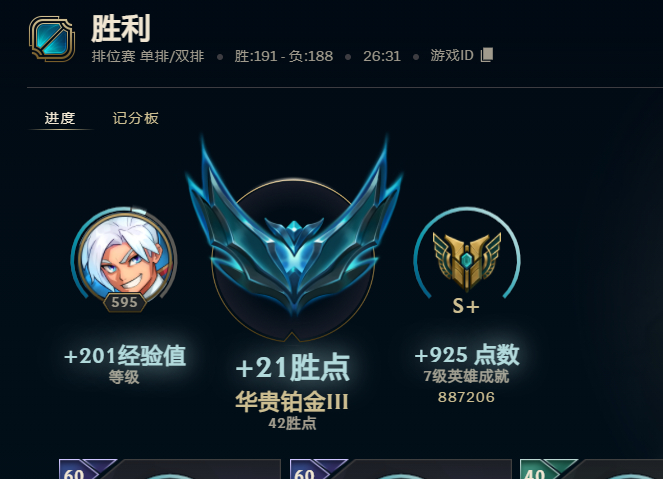
Task: Click the 华贵铂金III rank label
Action: point(292,402)
